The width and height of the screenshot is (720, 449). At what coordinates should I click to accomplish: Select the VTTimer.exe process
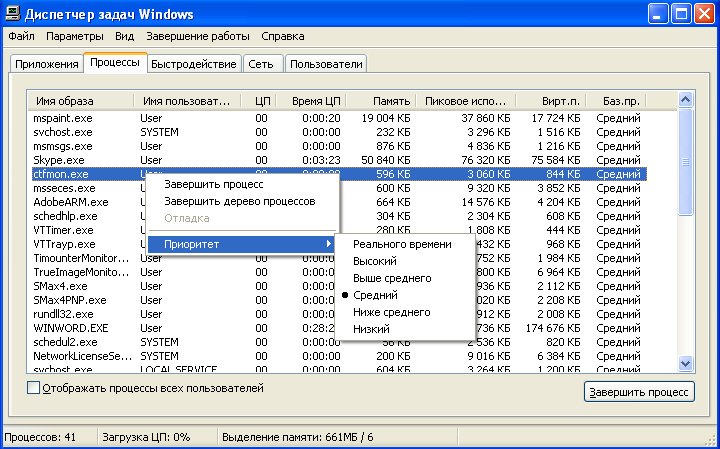pyautogui.click(x=63, y=230)
